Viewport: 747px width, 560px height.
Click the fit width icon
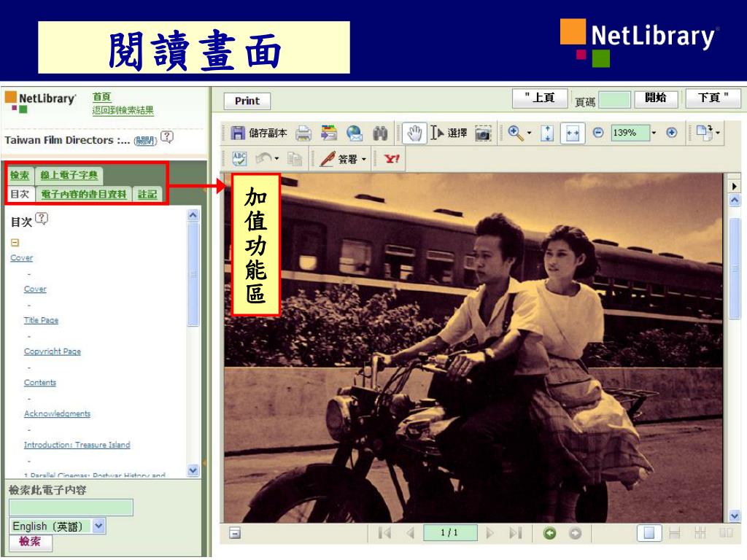pyautogui.click(x=572, y=133)
